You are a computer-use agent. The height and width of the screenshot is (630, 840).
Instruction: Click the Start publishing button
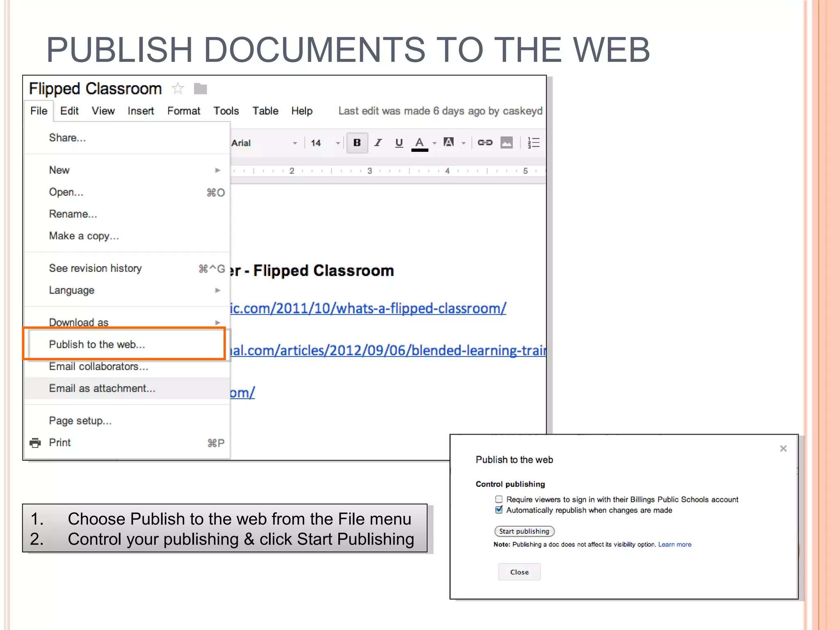(524, 531)
